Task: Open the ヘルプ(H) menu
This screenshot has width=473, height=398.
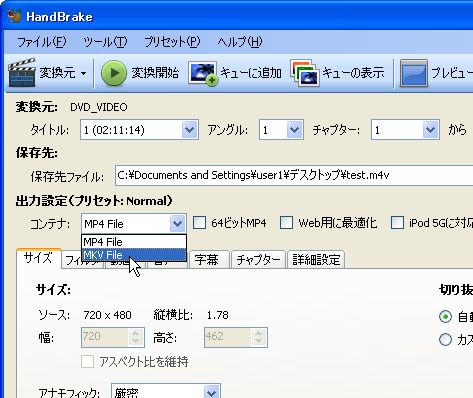Action: point(240,42)
